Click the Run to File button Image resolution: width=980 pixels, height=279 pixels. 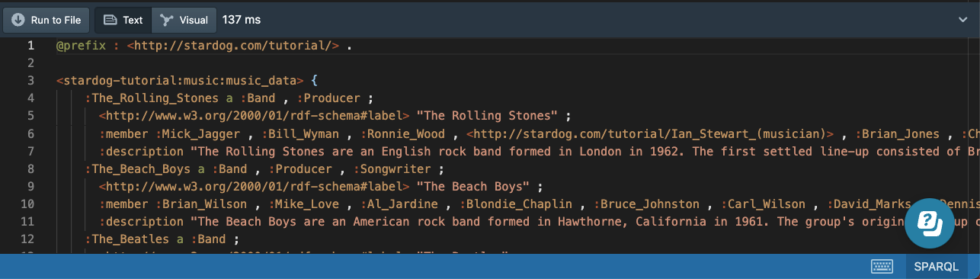click(46, 21)
